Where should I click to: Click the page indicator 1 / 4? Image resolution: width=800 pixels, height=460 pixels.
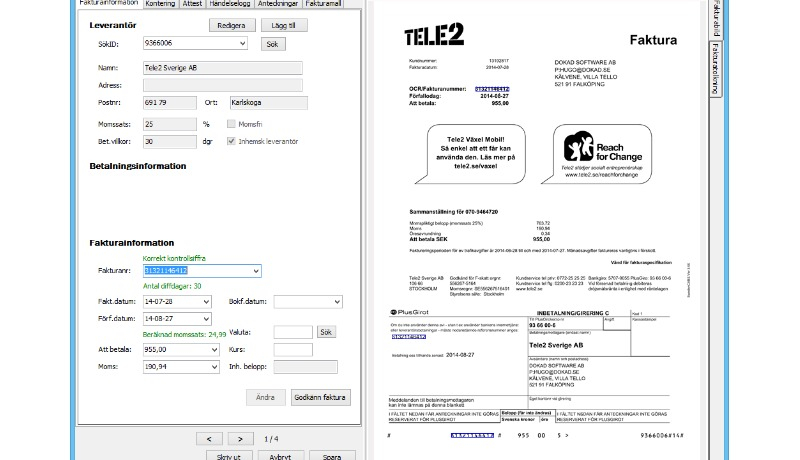pyautogui.click(x=271, y=439)
